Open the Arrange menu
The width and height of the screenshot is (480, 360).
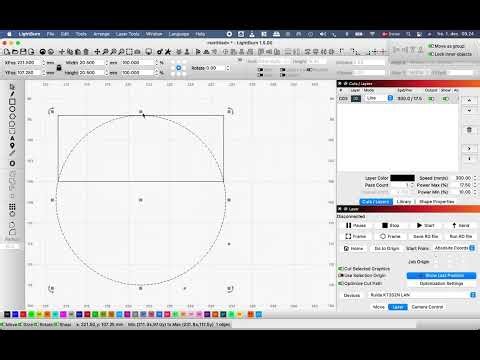101,34
